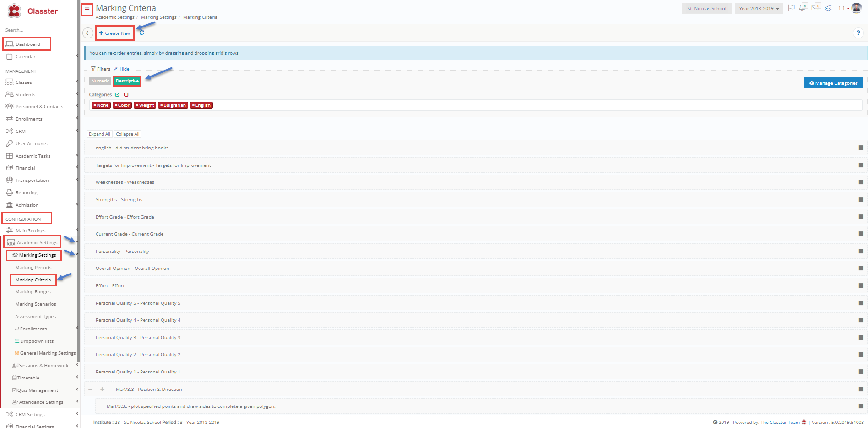Remove the None category tag
Screen dimensions: 868x428
tap(95, 105)
